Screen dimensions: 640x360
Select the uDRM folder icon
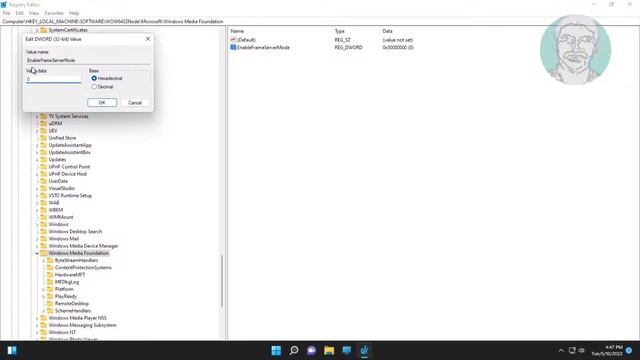click(44, 123)
